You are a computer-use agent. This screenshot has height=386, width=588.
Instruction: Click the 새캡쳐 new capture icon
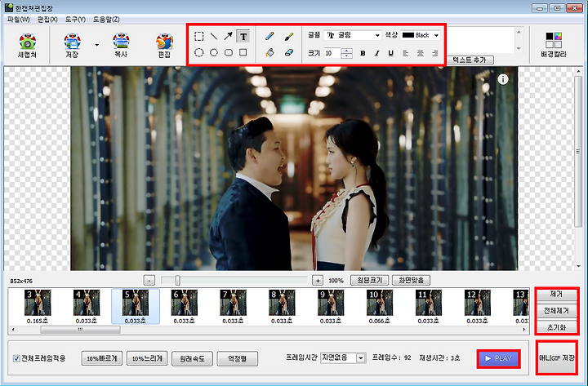click(27, 45)
